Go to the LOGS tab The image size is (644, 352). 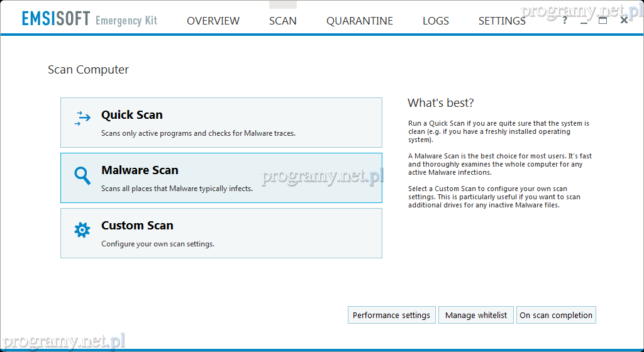tap(435, 21)
